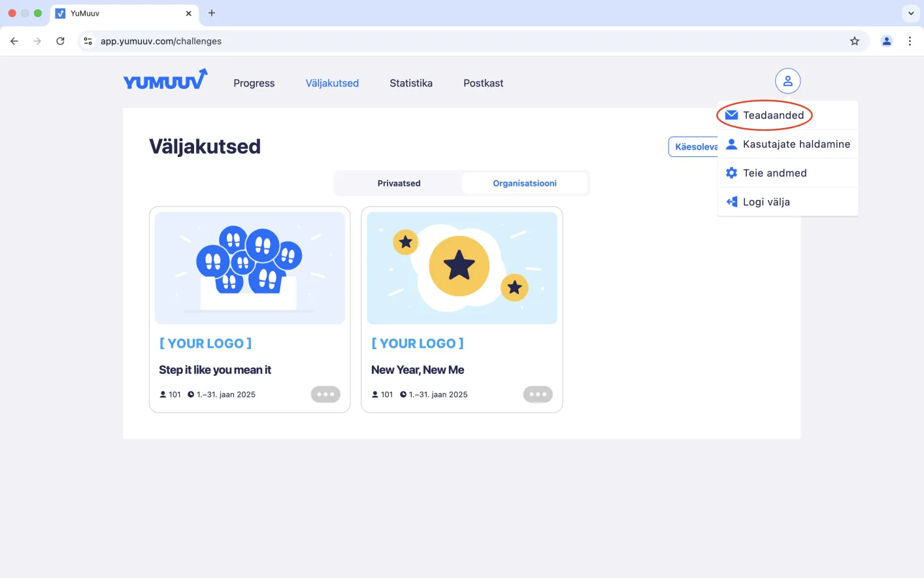
Task: Open three-dot menu on Step it like you mean it
Action: (325, 394)
